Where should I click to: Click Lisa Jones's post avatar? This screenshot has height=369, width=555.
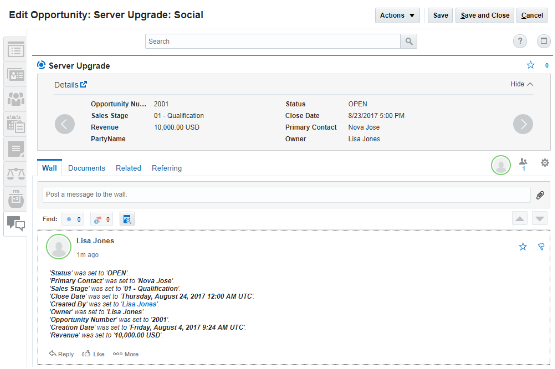(59, 247)
